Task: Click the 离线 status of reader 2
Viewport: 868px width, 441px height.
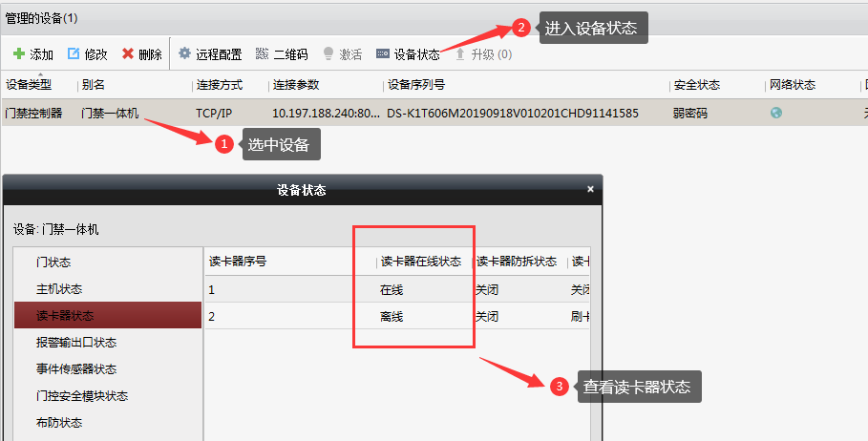Action: click(392, 317)
